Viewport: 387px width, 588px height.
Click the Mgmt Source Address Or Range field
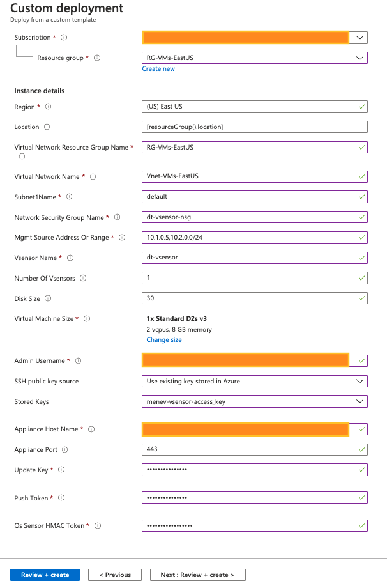255,237
